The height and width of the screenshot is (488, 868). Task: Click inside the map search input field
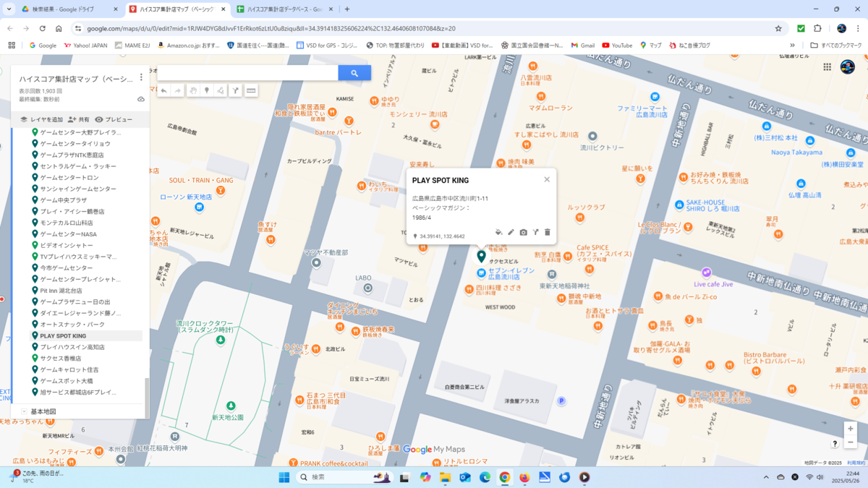pos(247,73)
